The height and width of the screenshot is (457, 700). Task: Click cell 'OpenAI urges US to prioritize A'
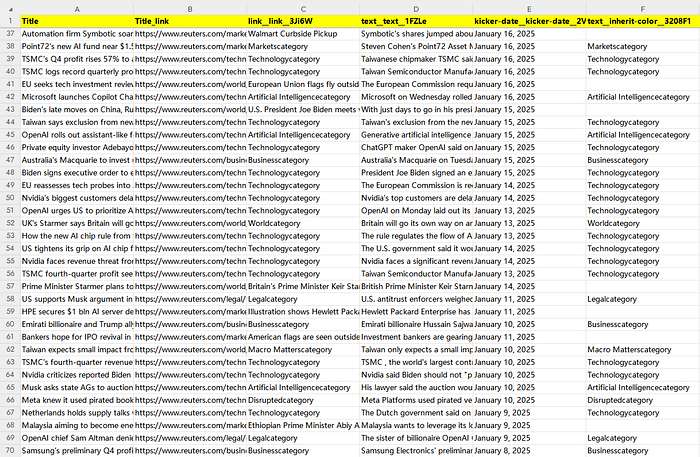coord(77,211)
